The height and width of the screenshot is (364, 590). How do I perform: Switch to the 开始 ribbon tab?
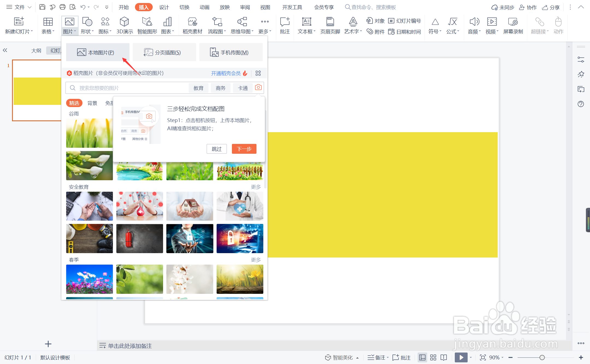click(124, 7)
